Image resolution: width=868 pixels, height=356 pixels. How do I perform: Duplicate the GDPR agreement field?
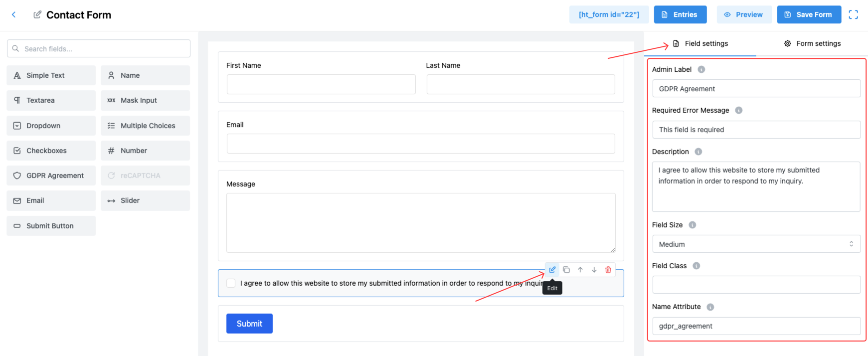click(566, 270)
